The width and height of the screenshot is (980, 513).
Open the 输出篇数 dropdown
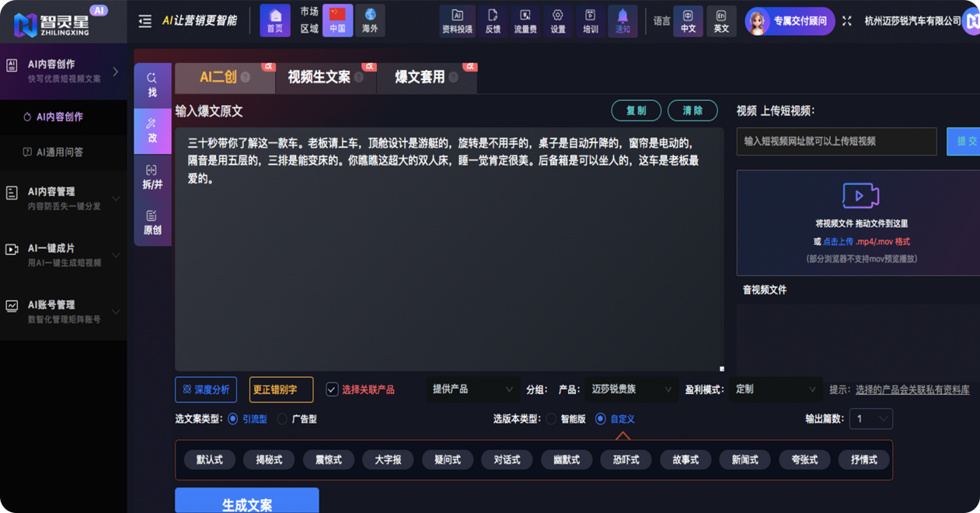pyautogui.click(x=870, y=418)
